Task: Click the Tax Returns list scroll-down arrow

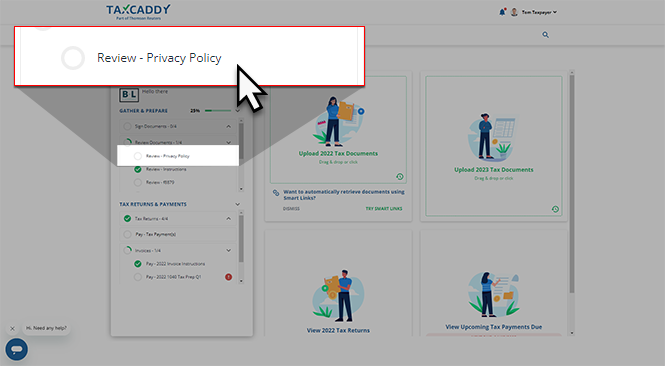Action: point(241,281)
